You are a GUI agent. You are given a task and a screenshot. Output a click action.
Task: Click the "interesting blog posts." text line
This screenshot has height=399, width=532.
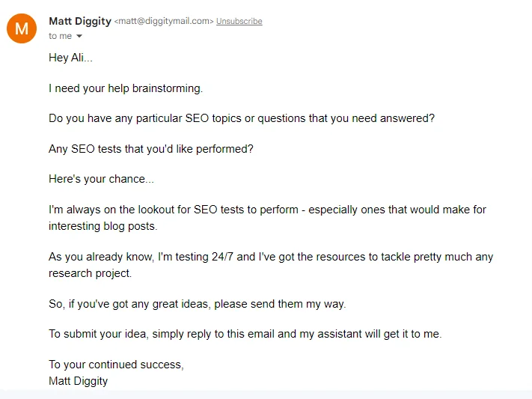pyautogui.click(x=103, y=225)
